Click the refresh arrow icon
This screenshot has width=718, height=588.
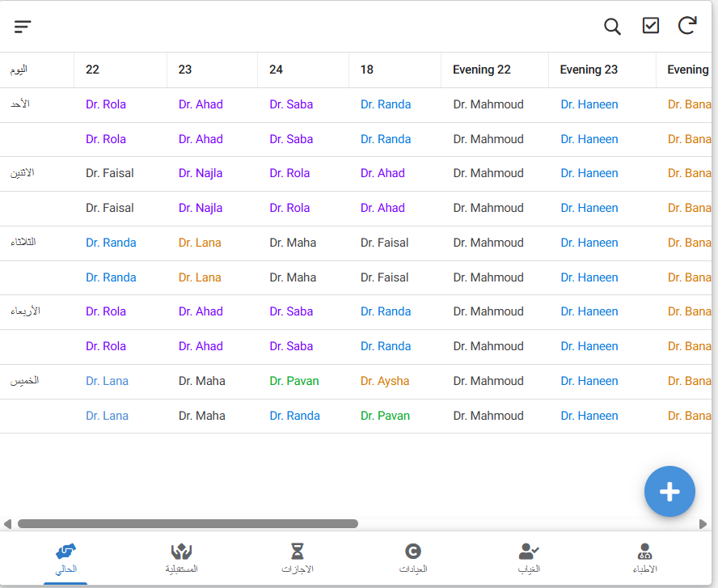[687, 26]
